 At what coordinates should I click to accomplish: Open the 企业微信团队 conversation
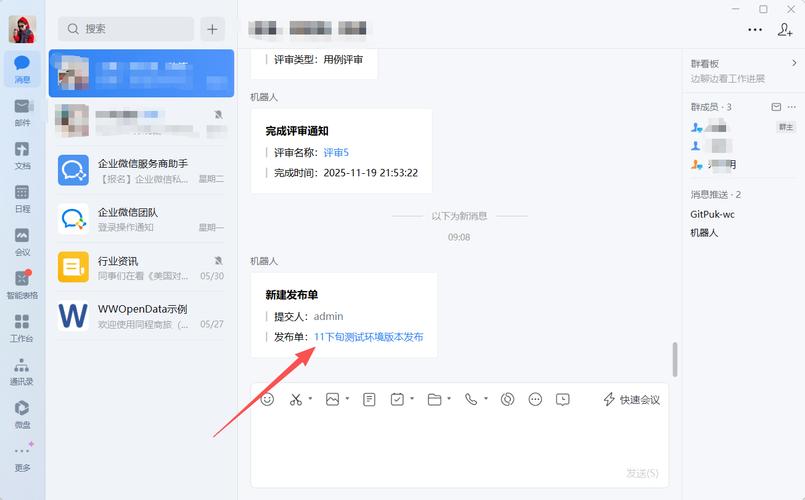tap(141, 219)
